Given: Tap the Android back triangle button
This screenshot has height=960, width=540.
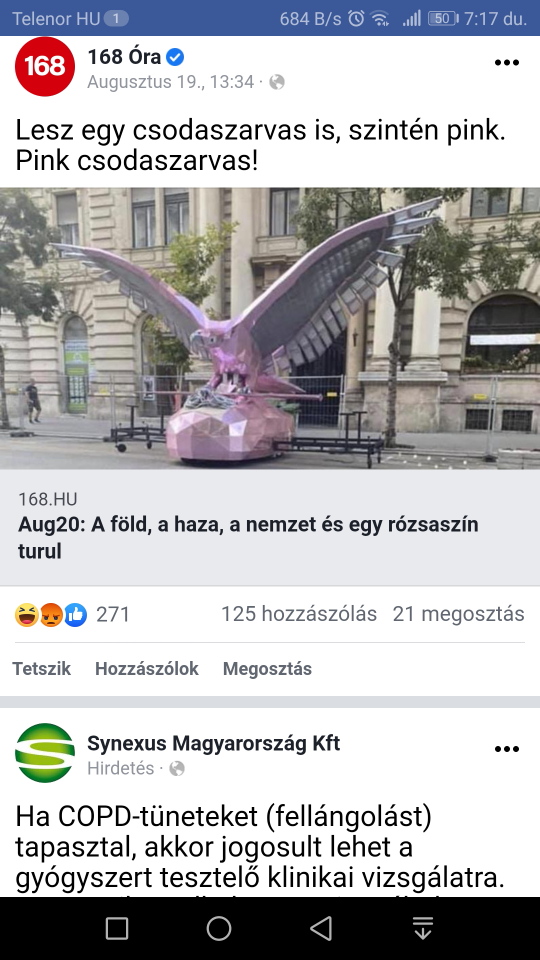Looking at the screenshot, I should point(321,928).
